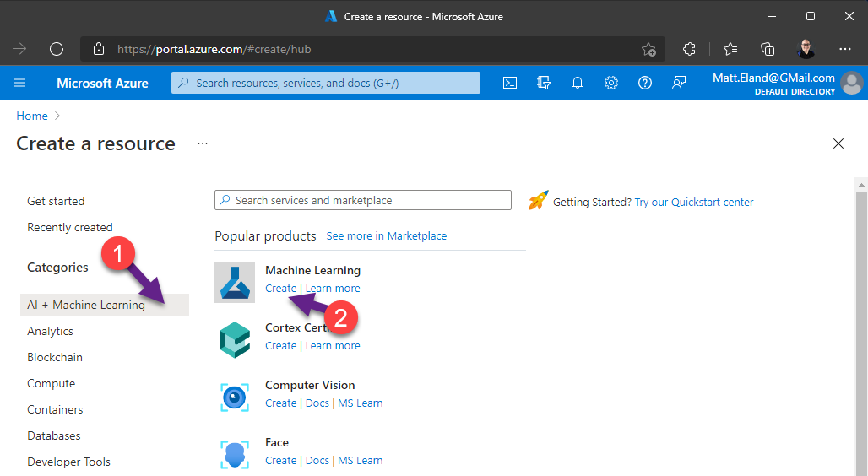Click the browser forward arrow
The width and height of the screenshot is (868, 476).
19,49
